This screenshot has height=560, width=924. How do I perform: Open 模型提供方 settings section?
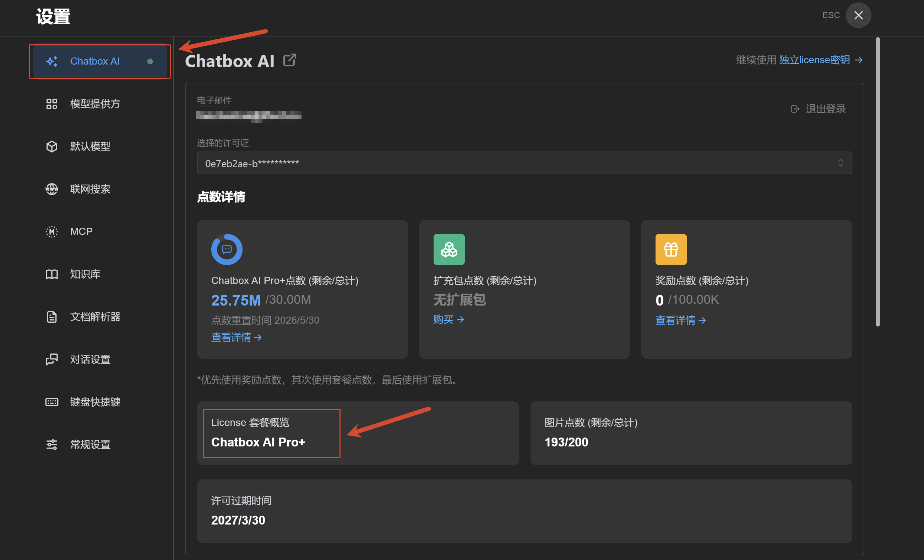(x=100, y=104)
